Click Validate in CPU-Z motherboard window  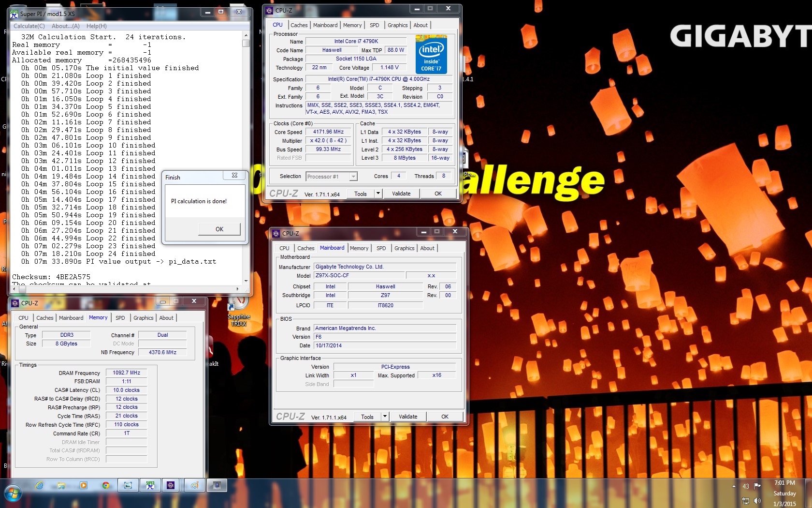[x=408, y=417]
